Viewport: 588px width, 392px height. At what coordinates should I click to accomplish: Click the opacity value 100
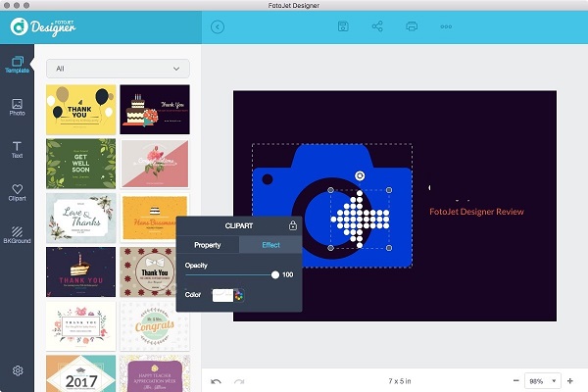(287, 275)
